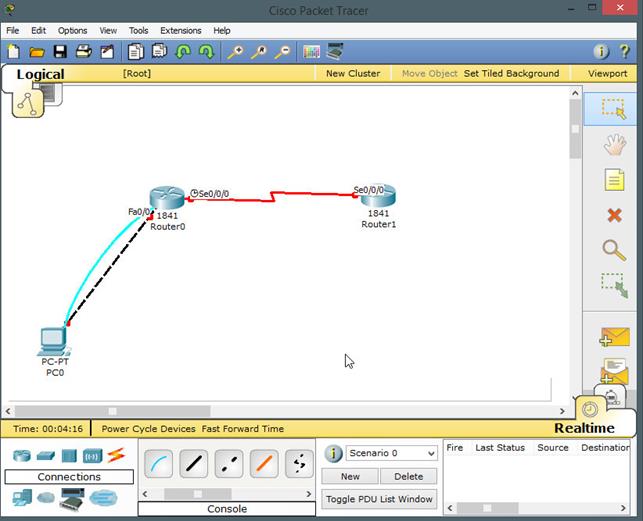Pick the copper straight-through cable
Screen dimensions: 643x521
click(x=194, y=464)
